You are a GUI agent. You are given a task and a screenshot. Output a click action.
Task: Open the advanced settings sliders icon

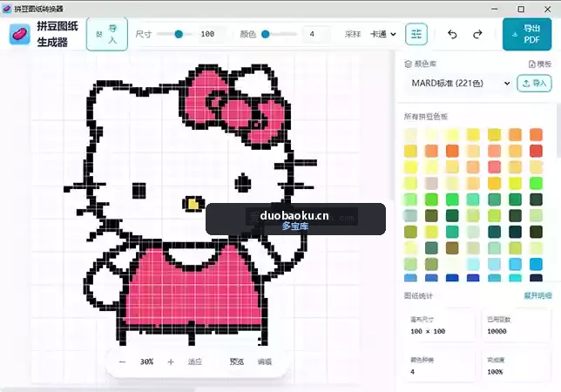point(416,34)
